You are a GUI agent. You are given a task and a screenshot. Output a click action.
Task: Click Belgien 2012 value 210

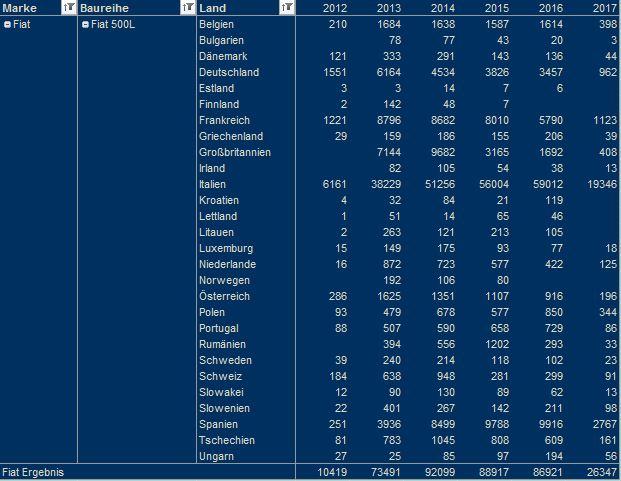coord(338,25)
